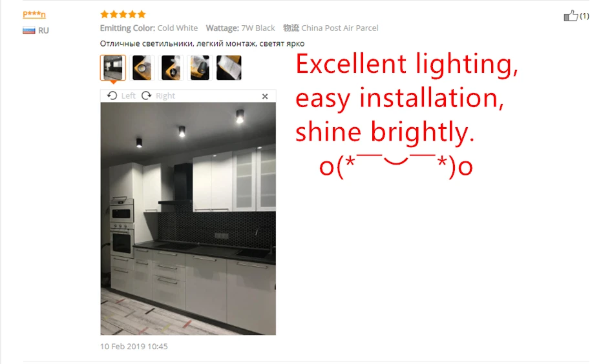Select the third review photo thumbnail

click(x=171, y=68)
